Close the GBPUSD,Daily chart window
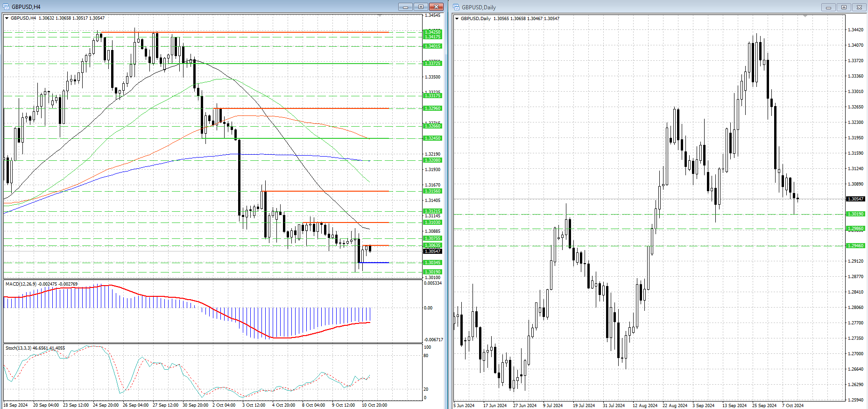868x409 pixels. pyautogui.click(x=859, y=7)
